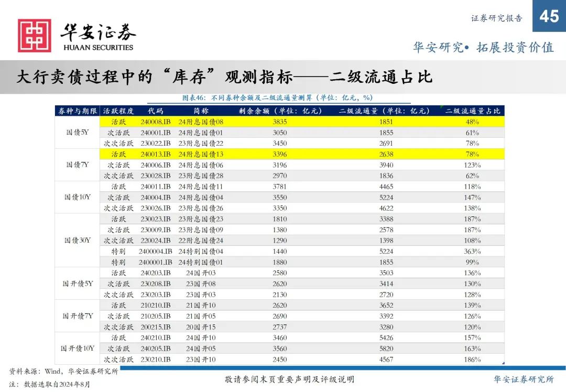Screen dimensions: 566x392
Task: Select bond name 24国开05
Action: pyautogui.click(x=201, y=349)
